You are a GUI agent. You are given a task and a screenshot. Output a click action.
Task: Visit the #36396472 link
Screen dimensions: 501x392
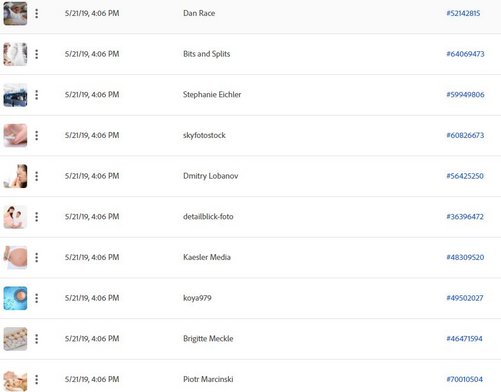tap(465, 217)
